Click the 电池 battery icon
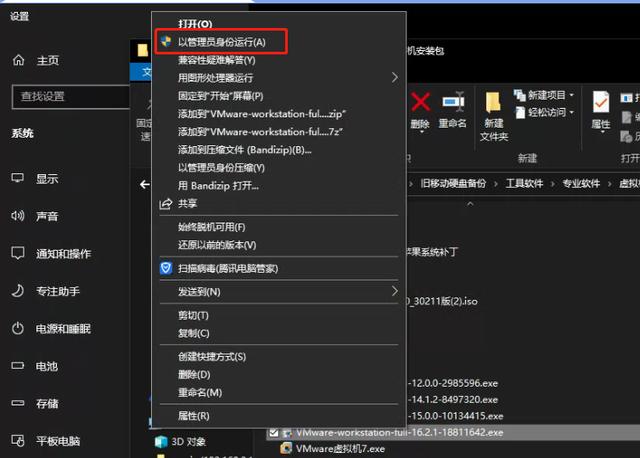This screenshot has width=640, height=458. [x=18, y=365]
